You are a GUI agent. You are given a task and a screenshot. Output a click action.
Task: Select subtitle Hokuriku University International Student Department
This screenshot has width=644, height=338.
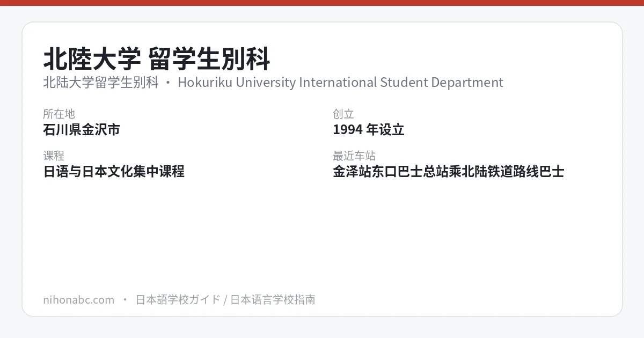340,83
